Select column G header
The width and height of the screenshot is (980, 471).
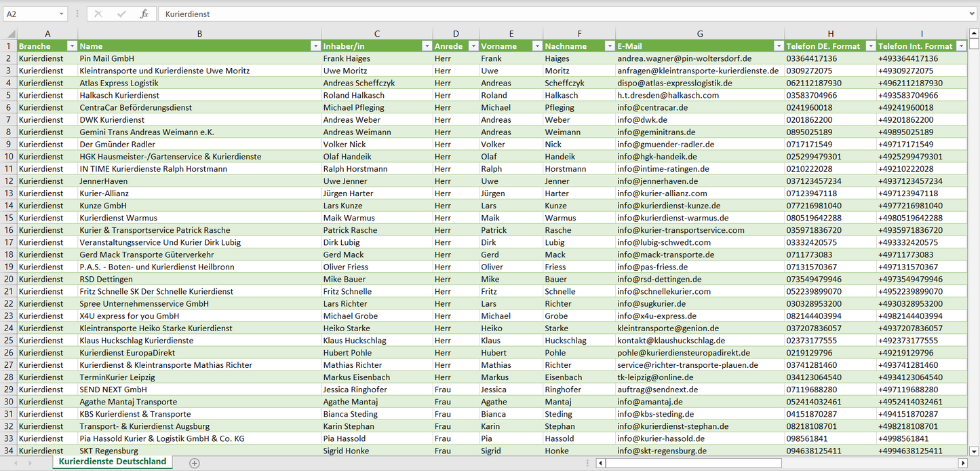coord(700,34)
